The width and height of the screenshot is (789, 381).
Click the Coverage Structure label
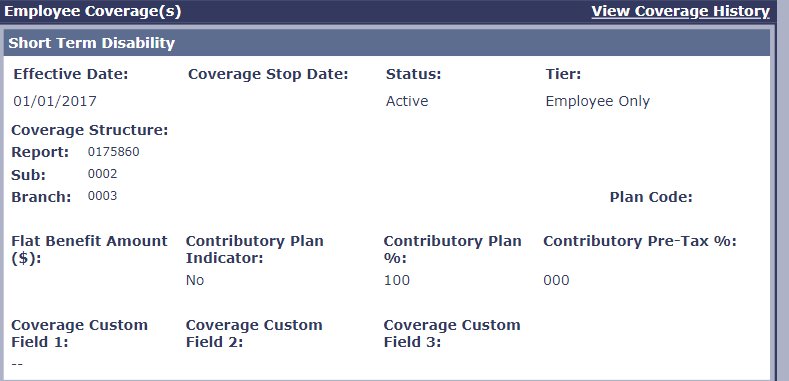pyautogui.click(x=90, y=130)
